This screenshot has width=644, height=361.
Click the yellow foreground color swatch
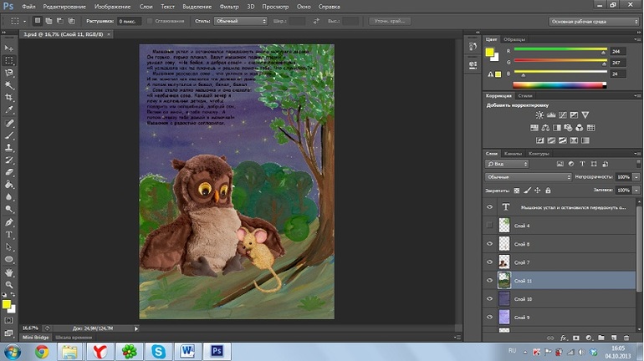click(7, 303)
